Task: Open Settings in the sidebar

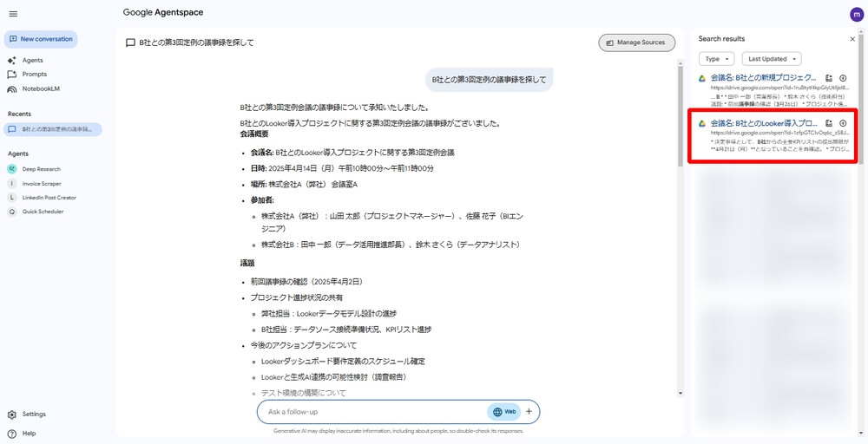Action: [34, 415]
